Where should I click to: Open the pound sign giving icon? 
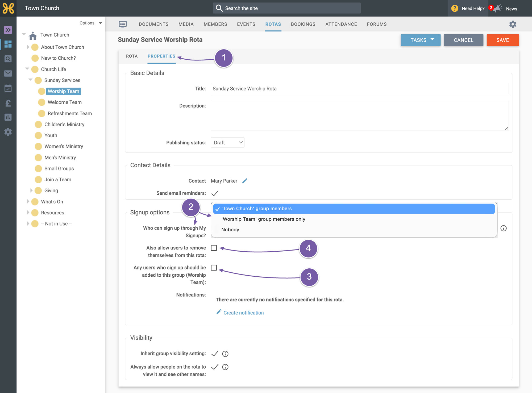click(8, 103)
